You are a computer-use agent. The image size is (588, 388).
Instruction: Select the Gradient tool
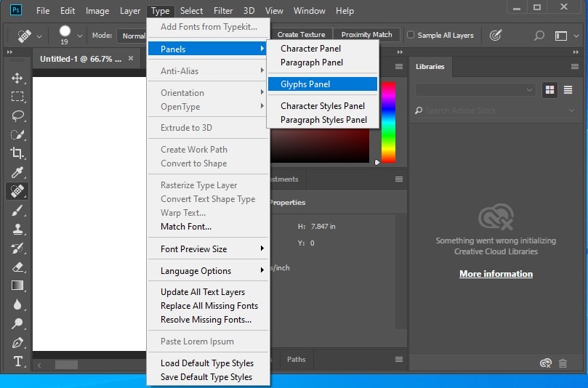(x=17, y=286)
